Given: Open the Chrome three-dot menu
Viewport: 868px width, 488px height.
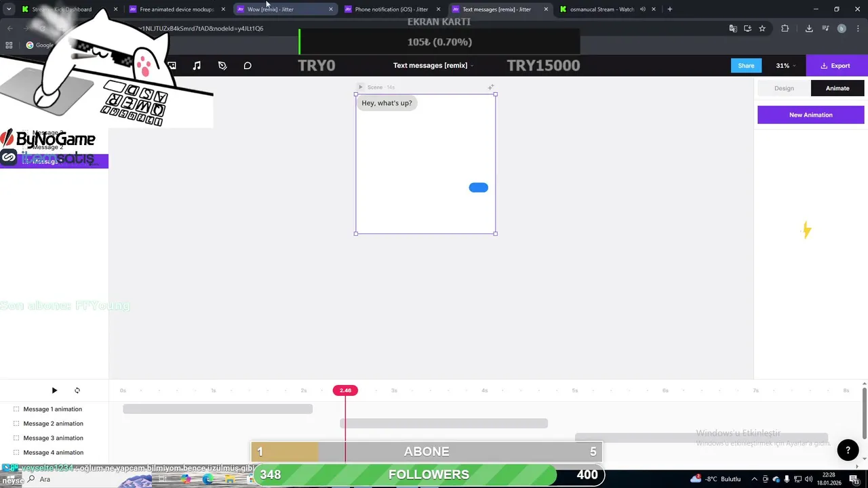Looking at the screenshot, I should (857, 28).
